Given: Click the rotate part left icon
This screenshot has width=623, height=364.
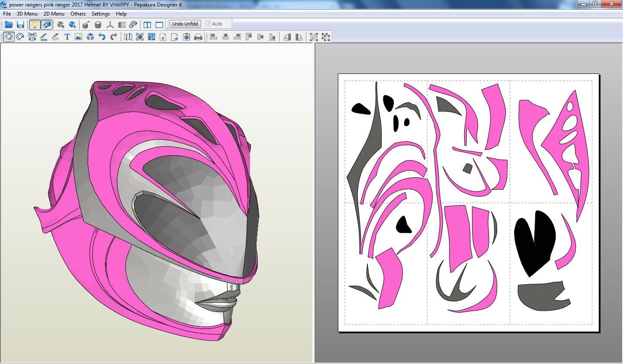Looking at the screenshot, I should click(288, 37).
